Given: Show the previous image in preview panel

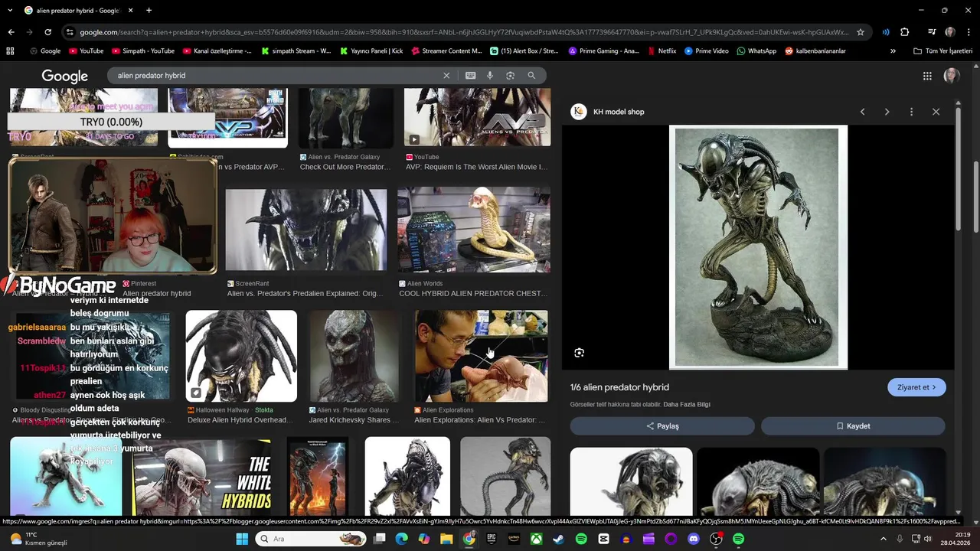Looking at the screenshot, I should [x=862, y=112].
